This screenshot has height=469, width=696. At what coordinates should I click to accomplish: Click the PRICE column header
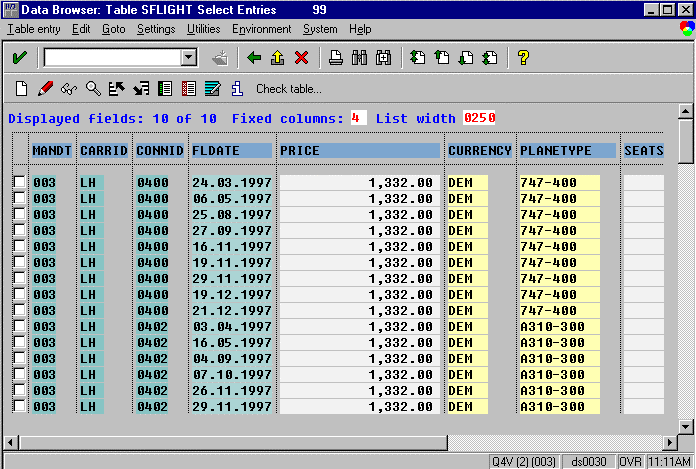click(359, 151)
